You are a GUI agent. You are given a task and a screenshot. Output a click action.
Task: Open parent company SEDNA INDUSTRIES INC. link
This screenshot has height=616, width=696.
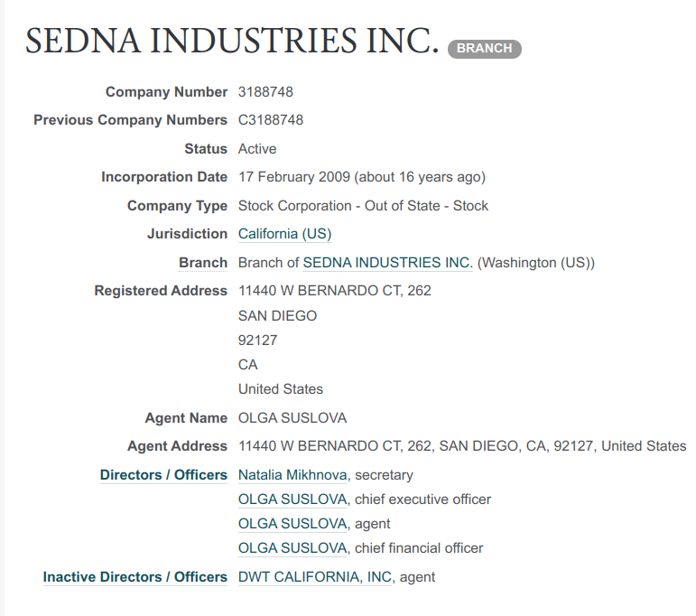click(x=387, y=263)
